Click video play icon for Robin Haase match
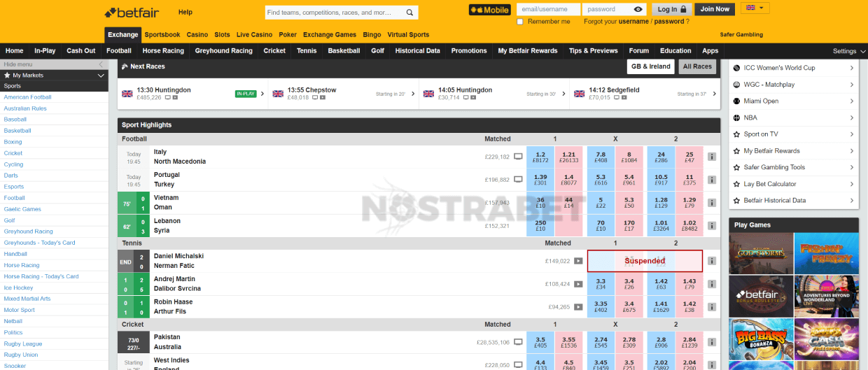Viewport: 868px width, 370px height. (578, 307)
